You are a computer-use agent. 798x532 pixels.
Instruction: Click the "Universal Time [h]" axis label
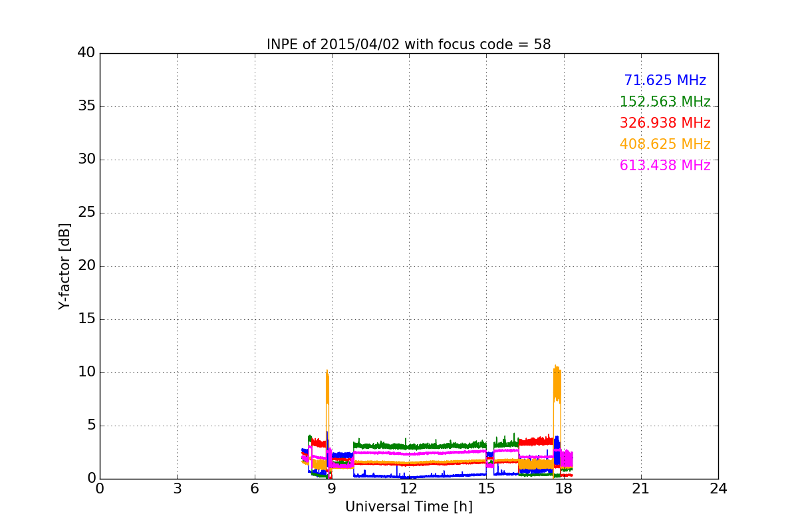[x=408, y=507]
